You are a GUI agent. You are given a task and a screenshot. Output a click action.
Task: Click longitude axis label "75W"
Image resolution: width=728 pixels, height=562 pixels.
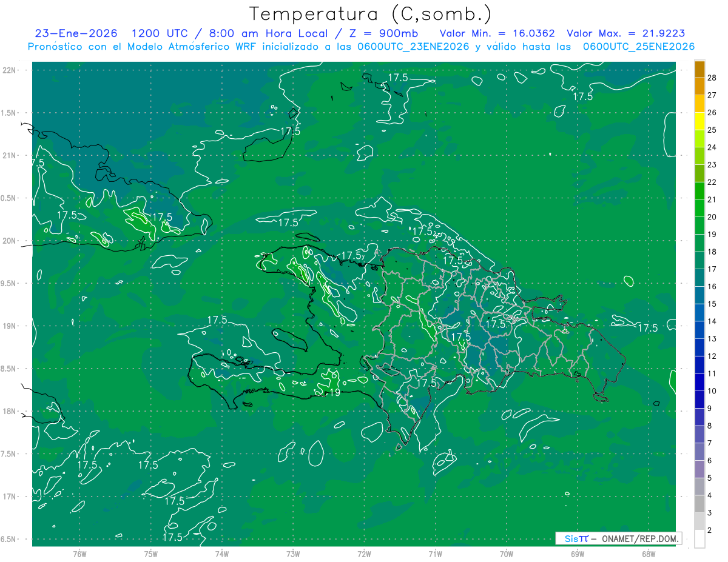click(x=151, y=554)
